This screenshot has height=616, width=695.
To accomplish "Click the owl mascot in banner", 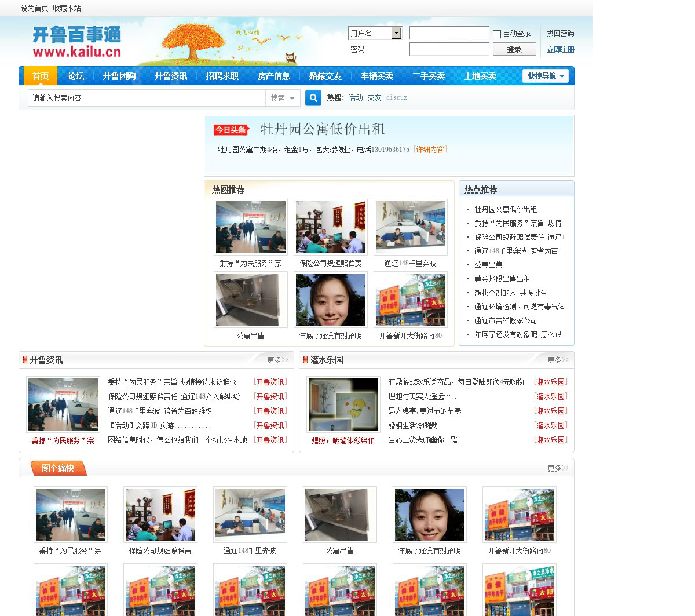I will [291, 57].
